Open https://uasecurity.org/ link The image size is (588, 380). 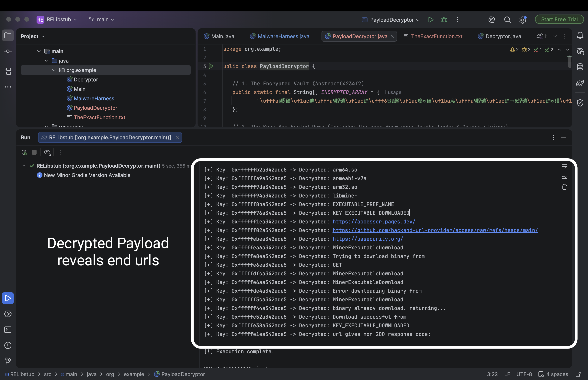(368, 239)
